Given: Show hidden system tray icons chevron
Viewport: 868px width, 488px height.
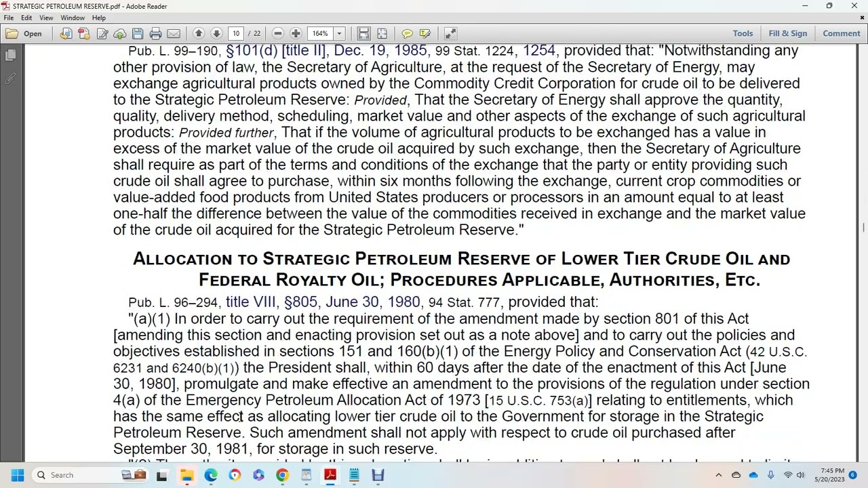Looking at the screenshot, I should pos(719,475).
